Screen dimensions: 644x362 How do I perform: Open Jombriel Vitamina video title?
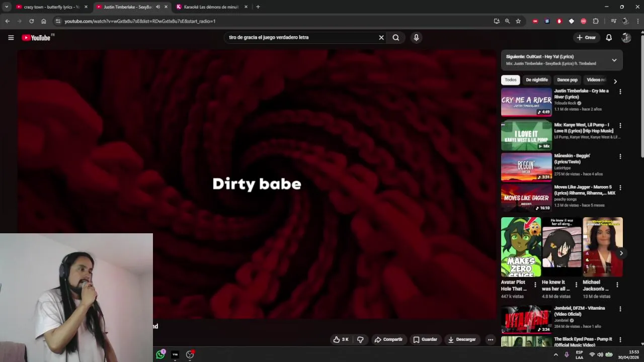(x=580, y=311)
